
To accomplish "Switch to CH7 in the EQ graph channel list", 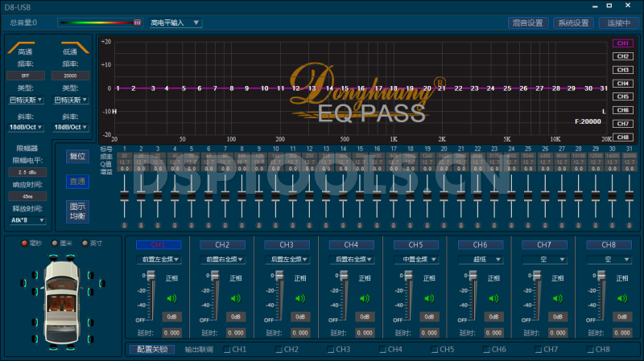I will click(x=622, y=124).
